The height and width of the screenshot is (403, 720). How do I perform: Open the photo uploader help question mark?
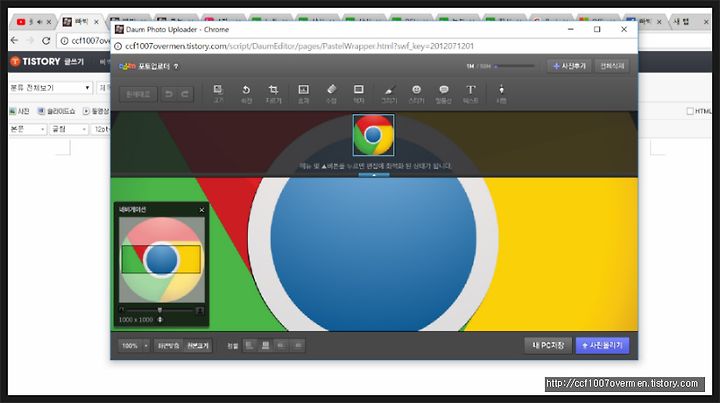[176, 67]
